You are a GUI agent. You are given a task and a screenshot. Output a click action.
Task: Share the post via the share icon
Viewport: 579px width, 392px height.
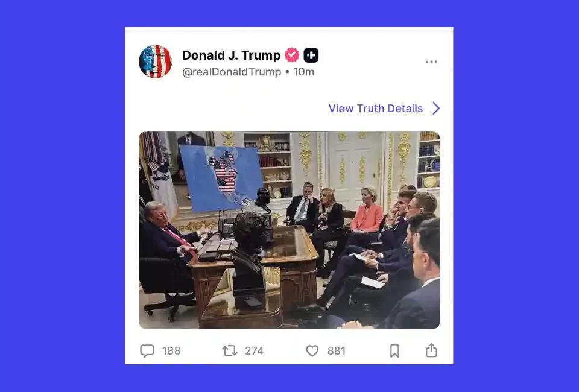[x=431, y=350]
